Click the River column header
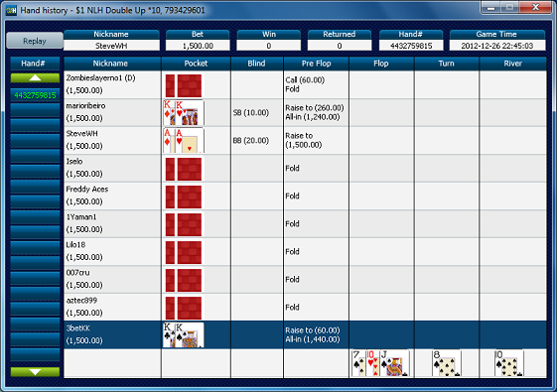 (512, 64)
